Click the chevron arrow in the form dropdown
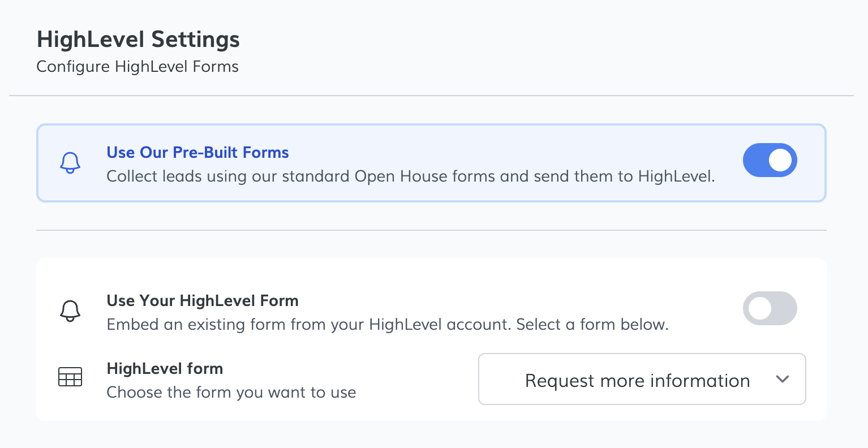Image resolution: width=868 pixels, height=448 pixels. tap(783, 379)
